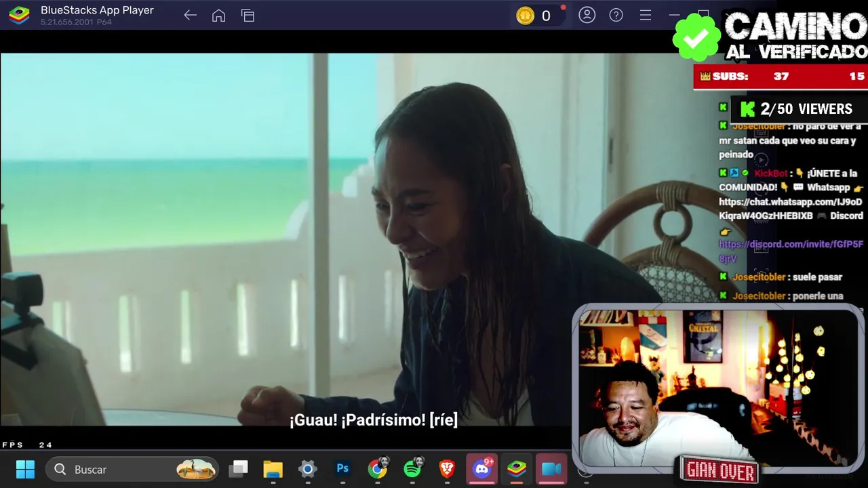The width and height of the screenshot is (868, 488).
Task: Switch to Discord on the taskbar
Action: point(482,468)
